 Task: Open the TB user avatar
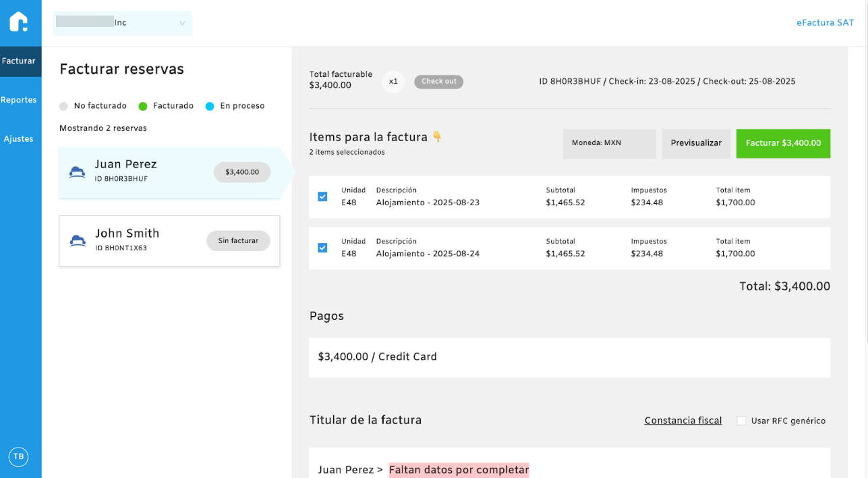click(x=18, y=456)
